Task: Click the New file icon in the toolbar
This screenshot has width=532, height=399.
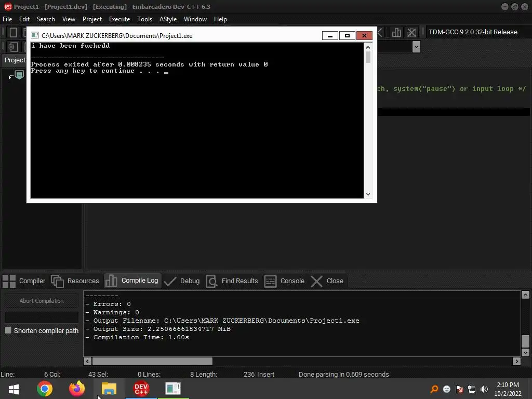Action: tap(13, 33)
